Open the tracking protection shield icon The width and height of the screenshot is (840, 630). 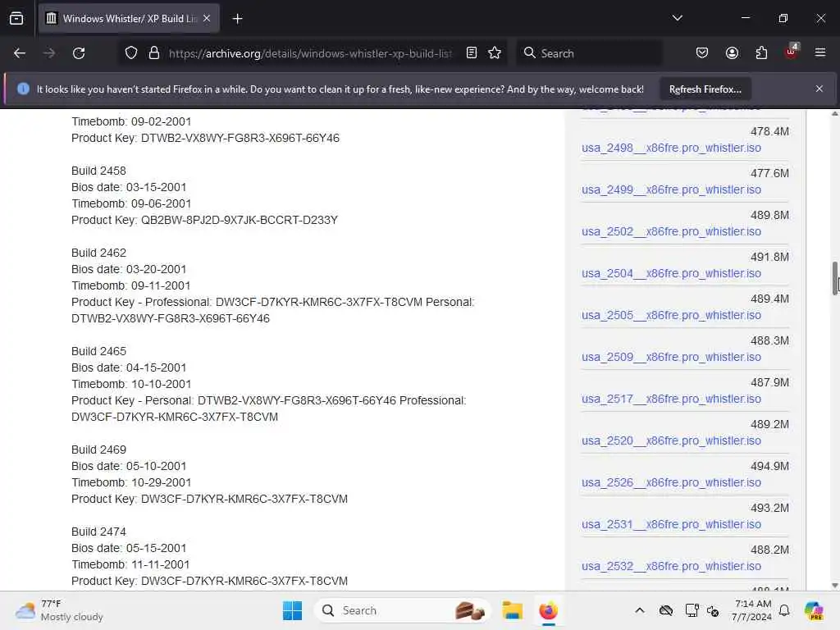pos(131,53)
